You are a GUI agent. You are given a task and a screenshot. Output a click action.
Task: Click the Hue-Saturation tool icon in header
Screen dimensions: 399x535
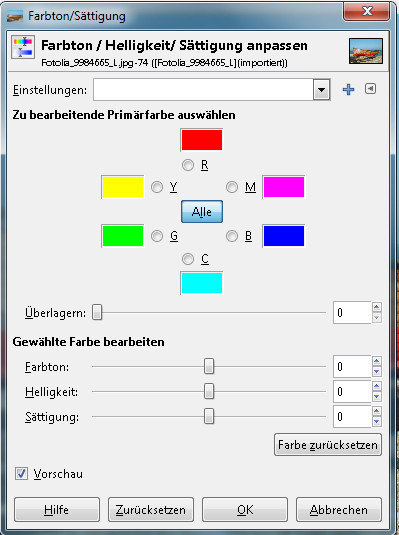(x=23, y=47)
